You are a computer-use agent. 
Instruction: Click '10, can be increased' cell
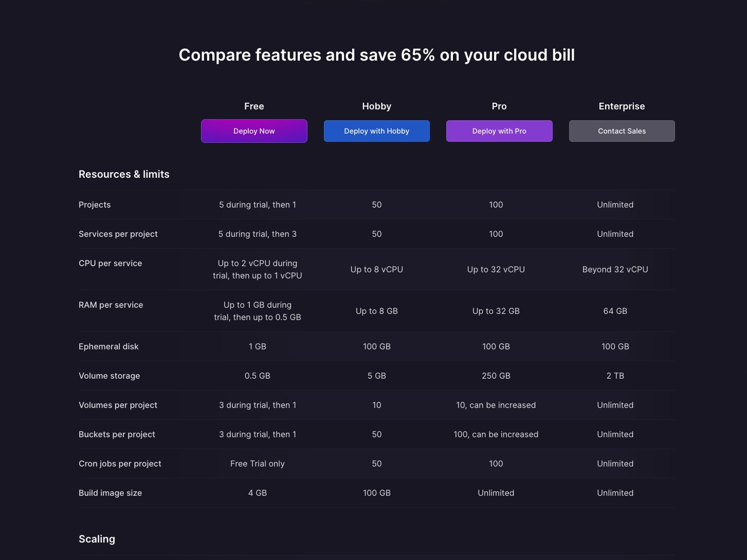pos(496,405)
